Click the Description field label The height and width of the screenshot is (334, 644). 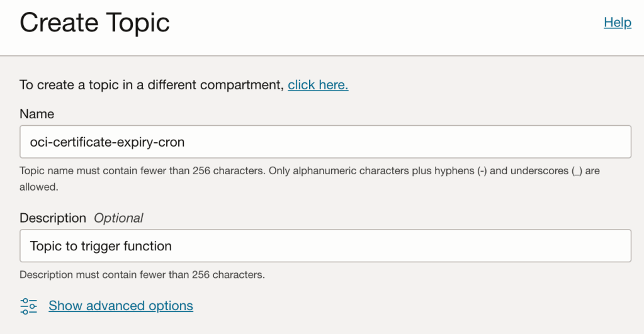pyautogui.click(x=53, y=218)
